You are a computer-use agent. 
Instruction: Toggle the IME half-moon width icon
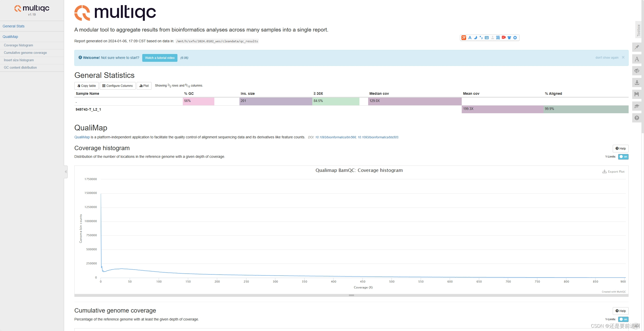pyautogui.click(x=476, y=38)
